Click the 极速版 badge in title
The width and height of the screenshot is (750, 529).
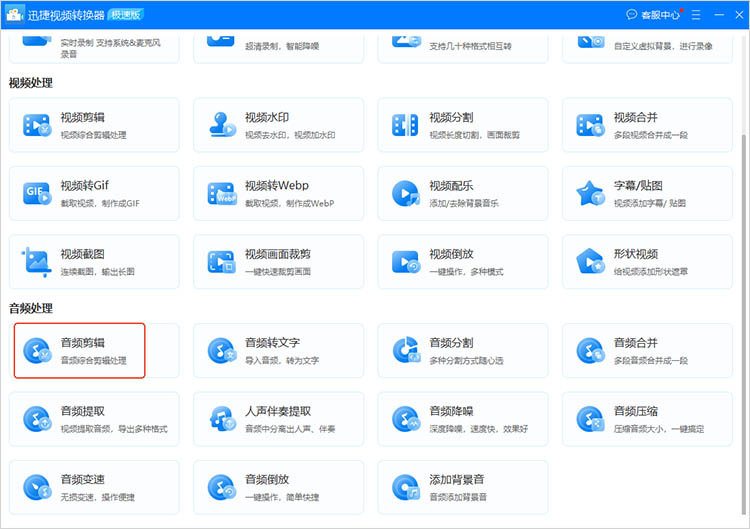tap(126, 15)
